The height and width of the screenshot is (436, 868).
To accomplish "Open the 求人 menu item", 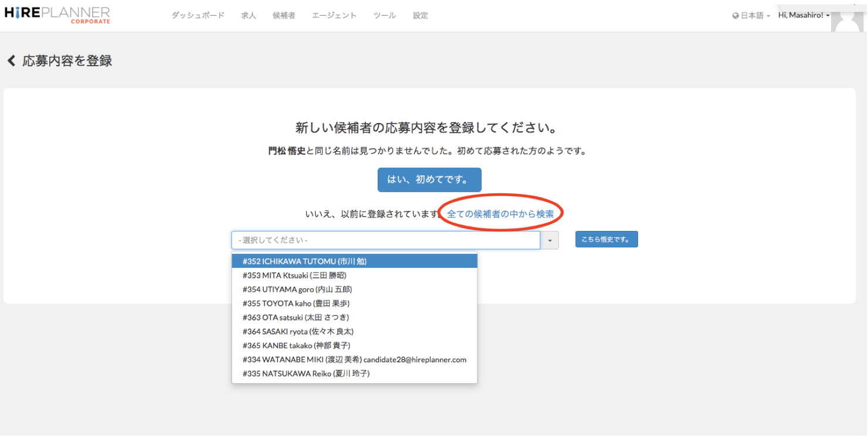I will point(249,16).
